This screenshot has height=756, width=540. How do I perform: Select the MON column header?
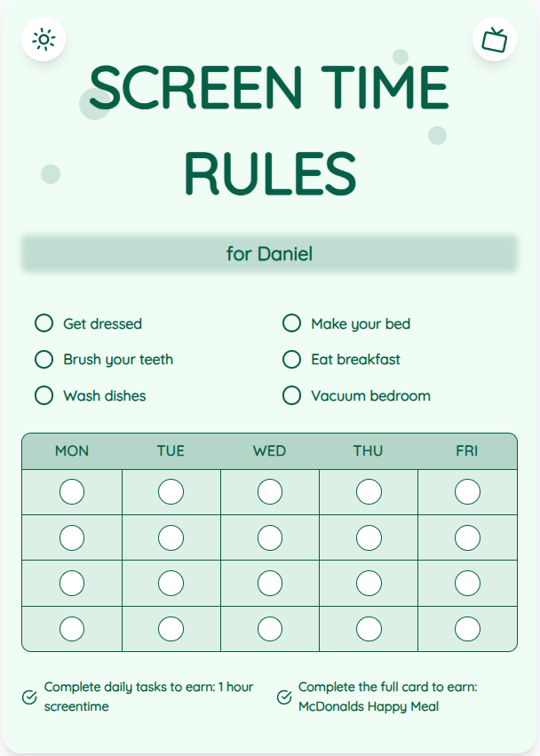click(72, 451)
